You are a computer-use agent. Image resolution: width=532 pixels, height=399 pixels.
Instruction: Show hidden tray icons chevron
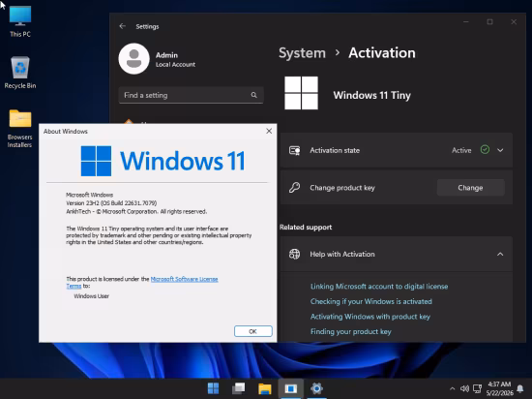tap(452, 388)
